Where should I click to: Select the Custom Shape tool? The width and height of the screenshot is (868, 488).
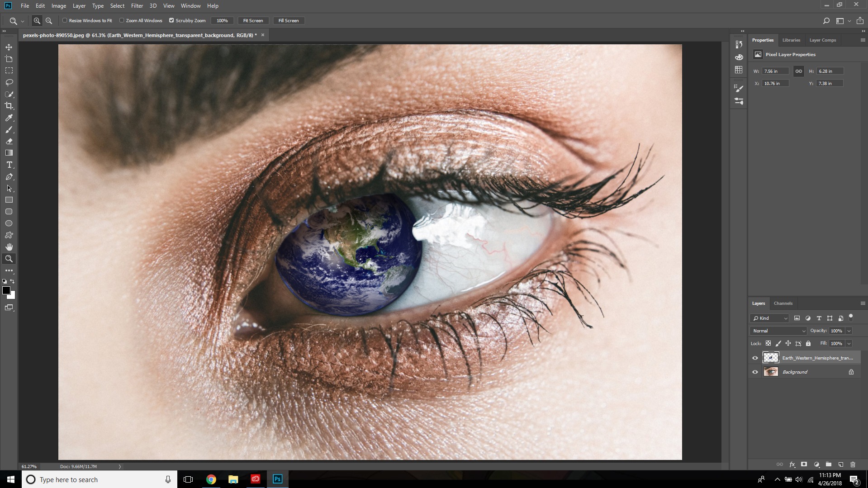tap(9, 235)
